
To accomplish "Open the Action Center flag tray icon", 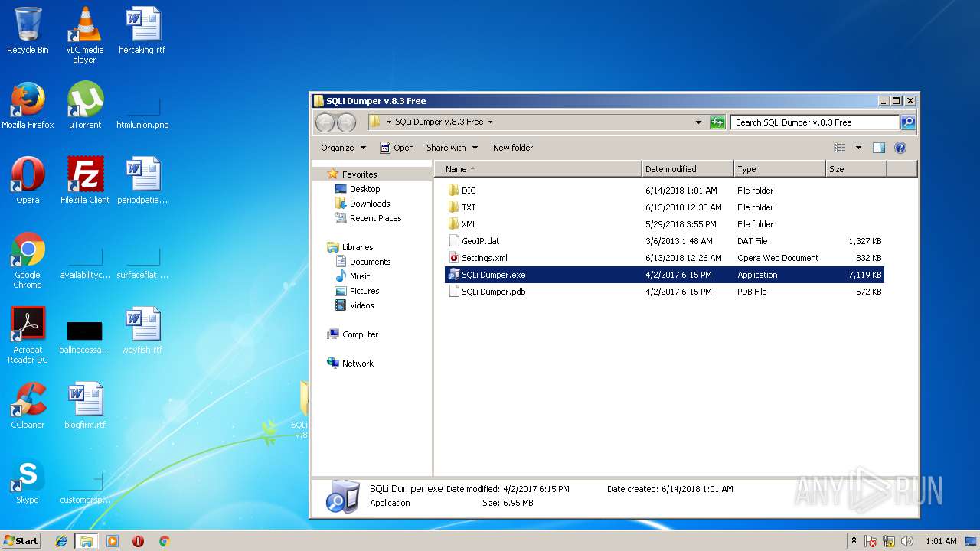I will click(871, 541).
